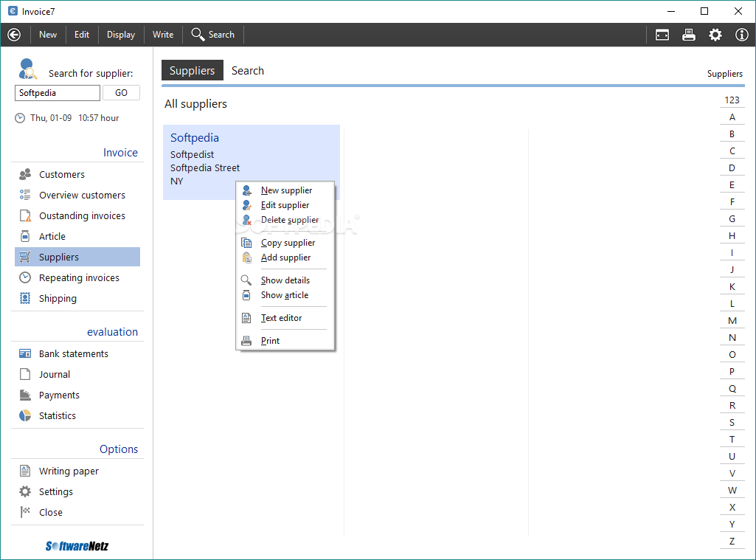Click the Close flag icon in sidebar
Viewport: 756px width, 560px height.
[x=25, y=512]
